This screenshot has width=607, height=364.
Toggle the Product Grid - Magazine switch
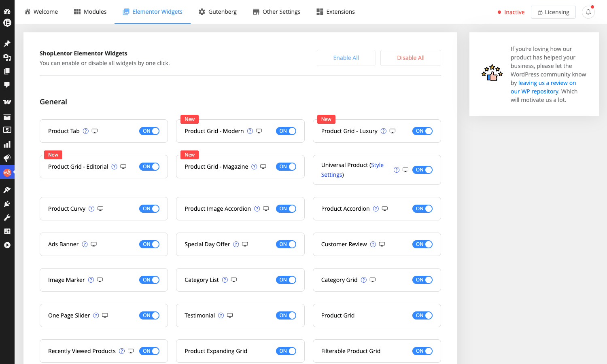[286, 167]
